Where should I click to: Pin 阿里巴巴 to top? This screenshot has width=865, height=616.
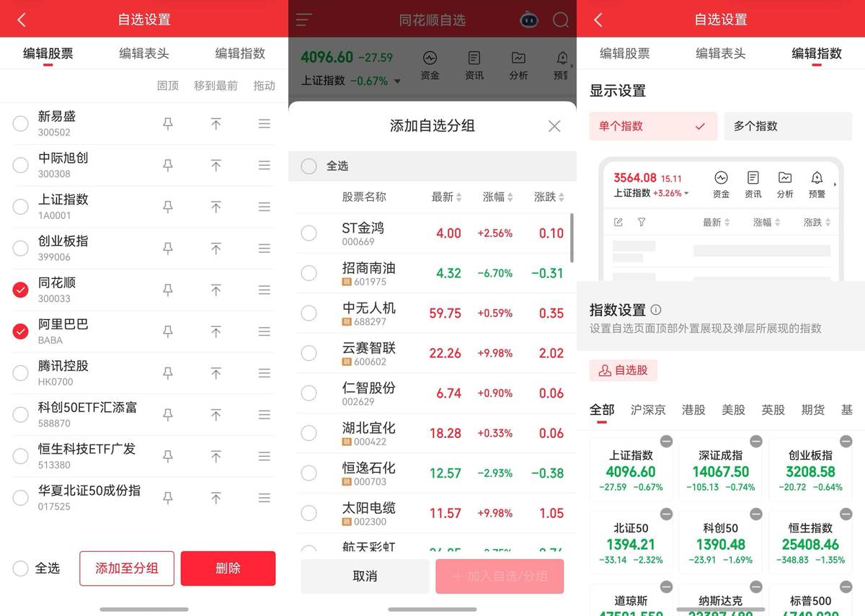168,331
